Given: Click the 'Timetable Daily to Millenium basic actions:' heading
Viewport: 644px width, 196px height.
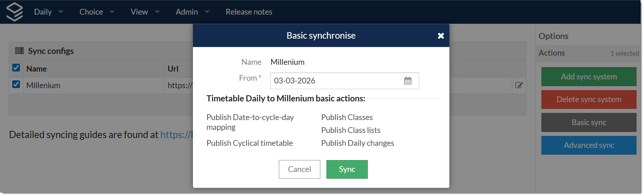Looking at the screenshot, I should tap(286, 98).
